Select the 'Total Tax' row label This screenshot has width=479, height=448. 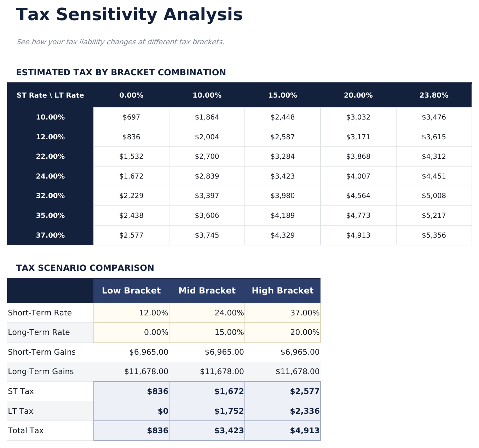[26, 431]
